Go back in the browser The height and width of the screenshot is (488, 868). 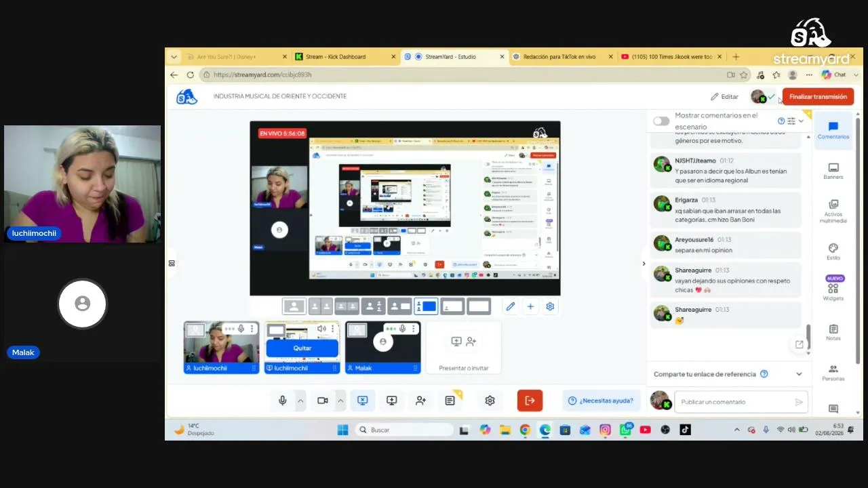click(174, 75)
